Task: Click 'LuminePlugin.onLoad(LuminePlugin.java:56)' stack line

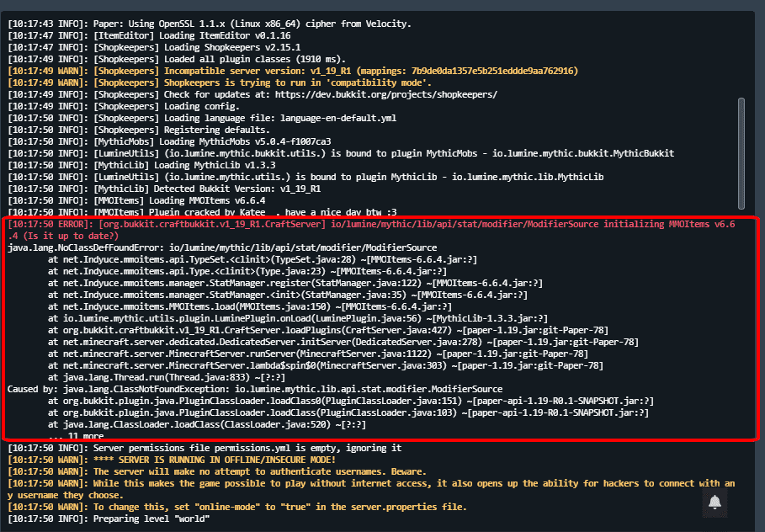Action: 298,319
